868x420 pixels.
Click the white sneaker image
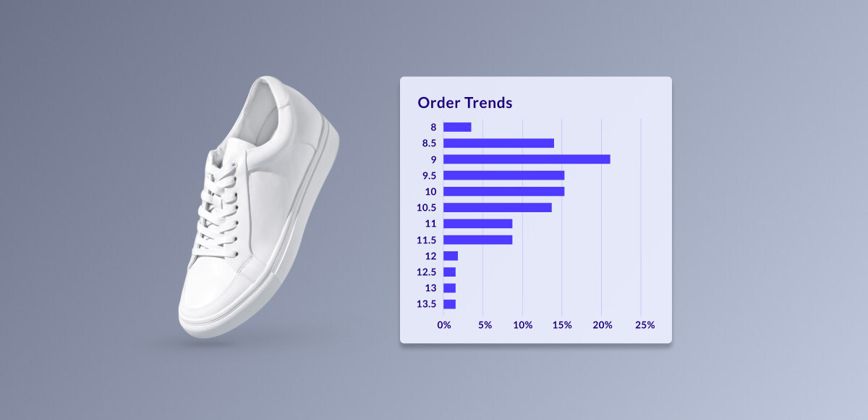pos(257,210)
